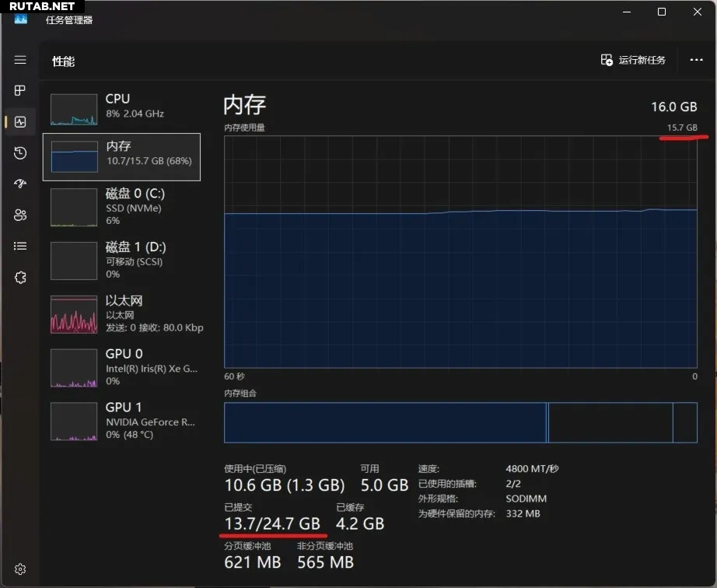Click the 内存组合 memory composition bar
This screenshot has width=717, height=588.
460,422
